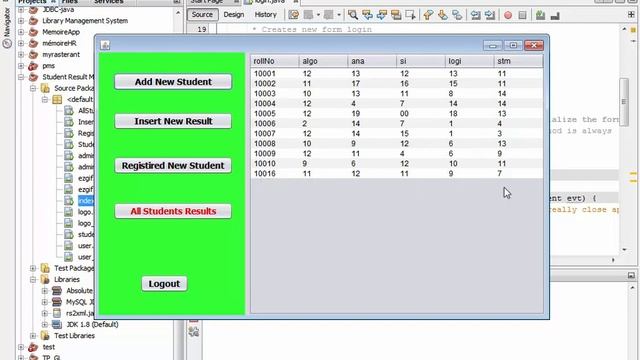Viewport: 640px width, 360px height.
Task: Click Registired New Student button
Action: 173,165
